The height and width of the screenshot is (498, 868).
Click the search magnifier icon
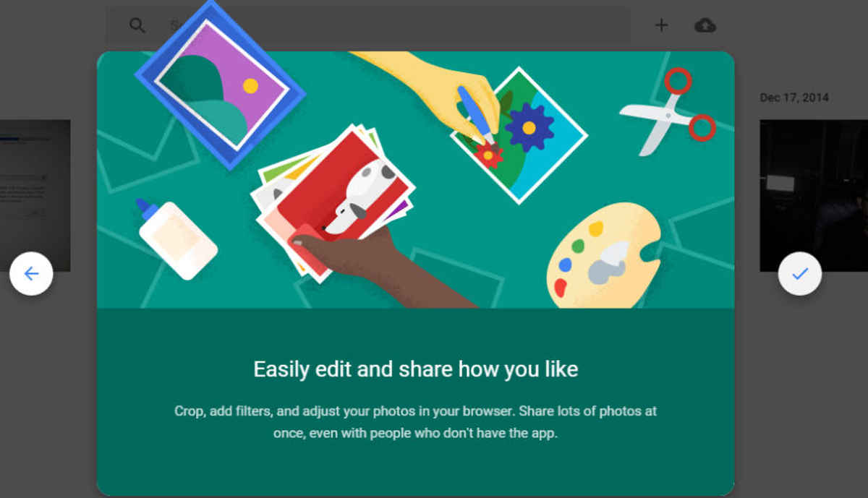coord(137,25)
